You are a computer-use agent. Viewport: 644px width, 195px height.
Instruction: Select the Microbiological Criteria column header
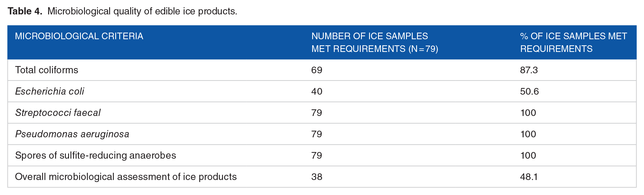coord(79,36)
